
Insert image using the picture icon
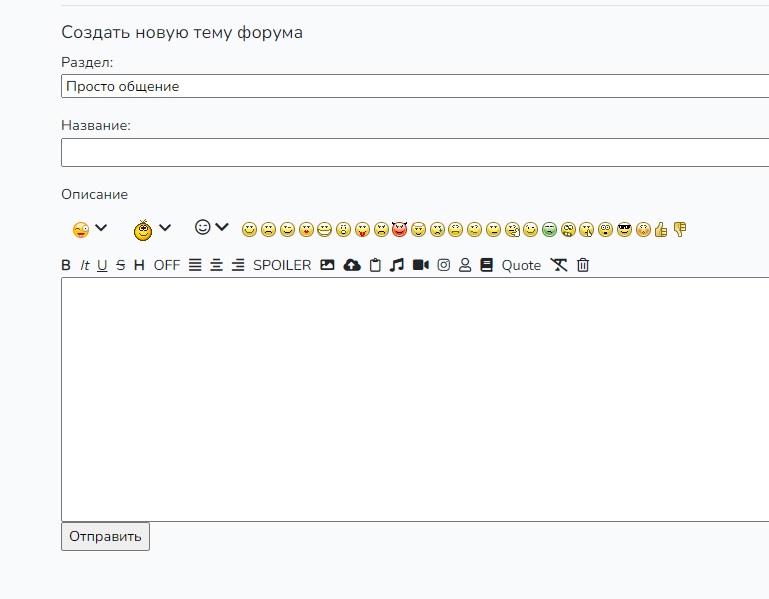point(327,265)
